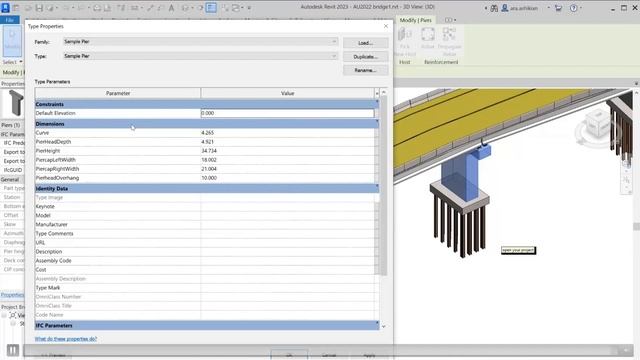Click the signed-in user account icon

click(504, 8)
